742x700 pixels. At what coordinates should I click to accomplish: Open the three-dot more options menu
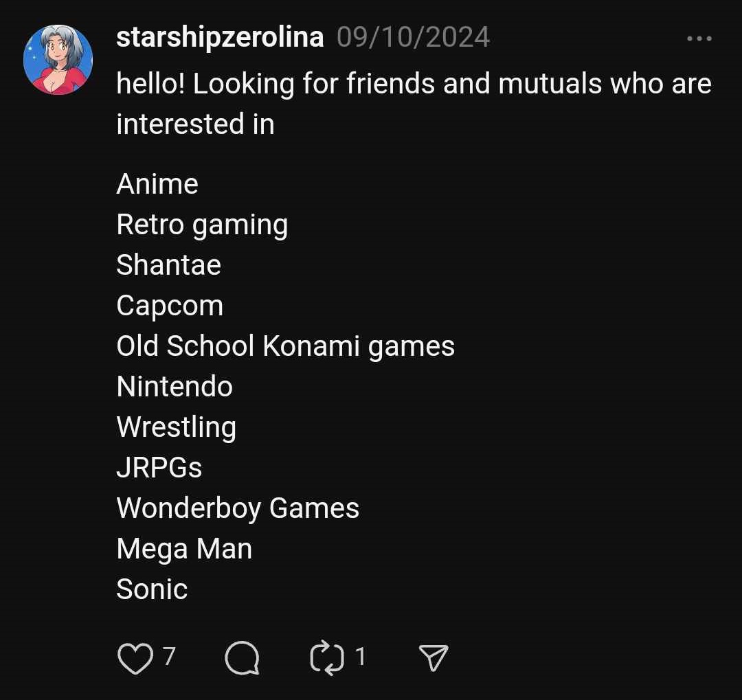[699, 38]
